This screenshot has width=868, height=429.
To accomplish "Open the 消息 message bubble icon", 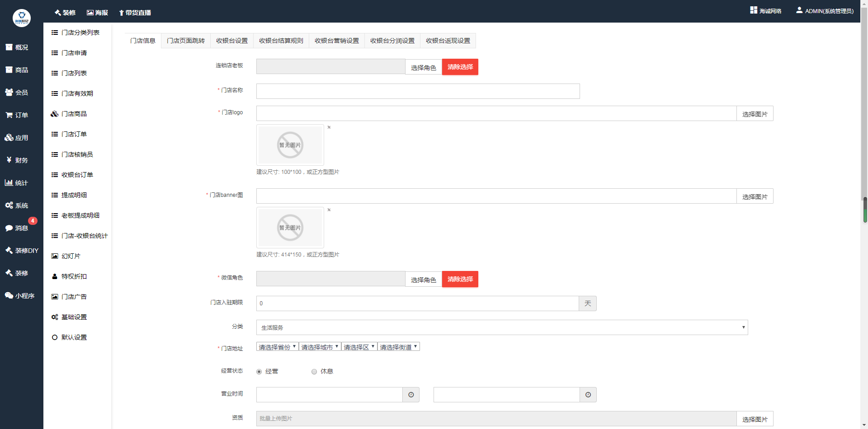I will (x=9, y=228).
